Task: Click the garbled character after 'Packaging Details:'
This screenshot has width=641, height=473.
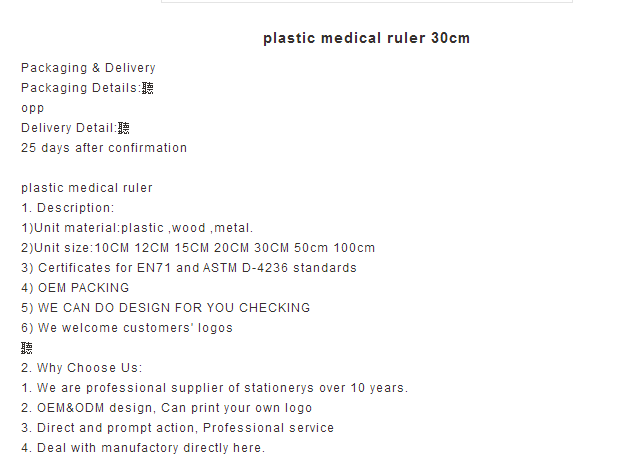Action: (x=148, y=88)
